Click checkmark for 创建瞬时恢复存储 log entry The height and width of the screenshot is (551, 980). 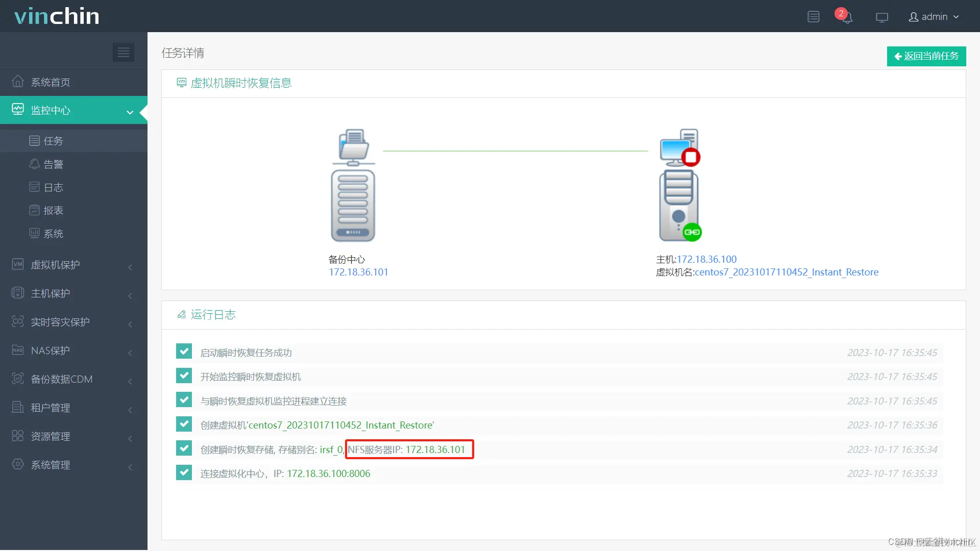pyautogui.click(x=184, y=448)
